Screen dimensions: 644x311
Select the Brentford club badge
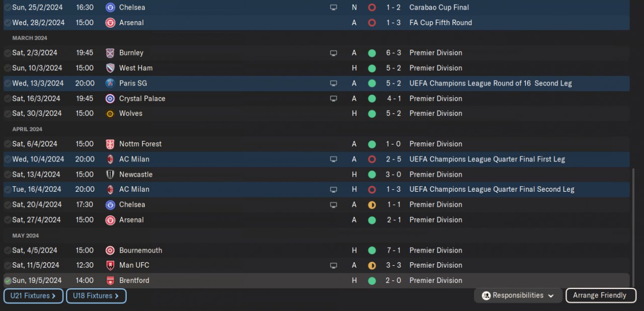(x=110, y=281)
